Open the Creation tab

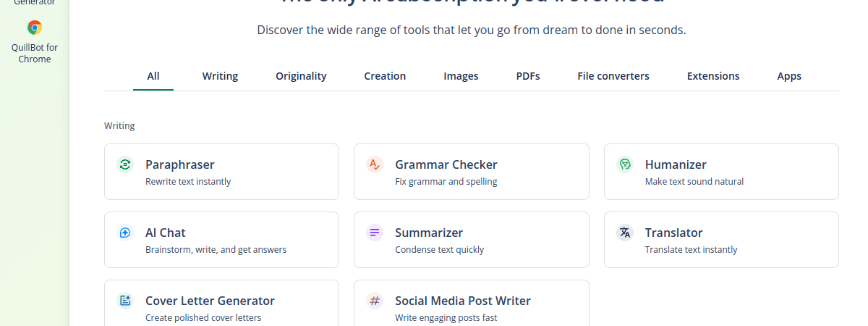coord(385,76)
